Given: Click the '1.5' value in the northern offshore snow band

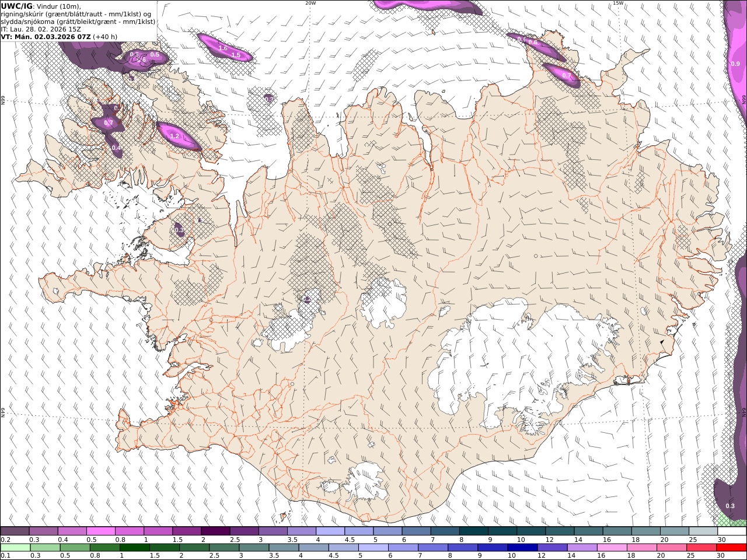Looking at the screenshot, I should (236, 55).
